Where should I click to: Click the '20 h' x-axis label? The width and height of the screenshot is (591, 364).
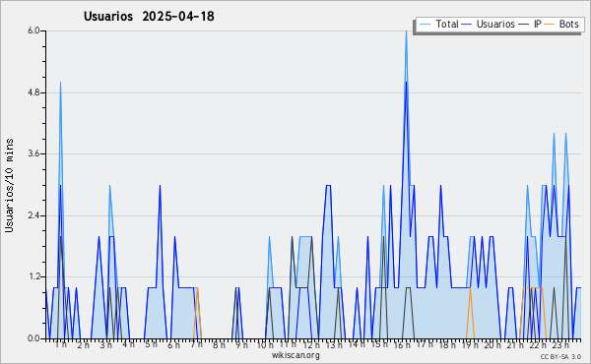coord(492,344)
